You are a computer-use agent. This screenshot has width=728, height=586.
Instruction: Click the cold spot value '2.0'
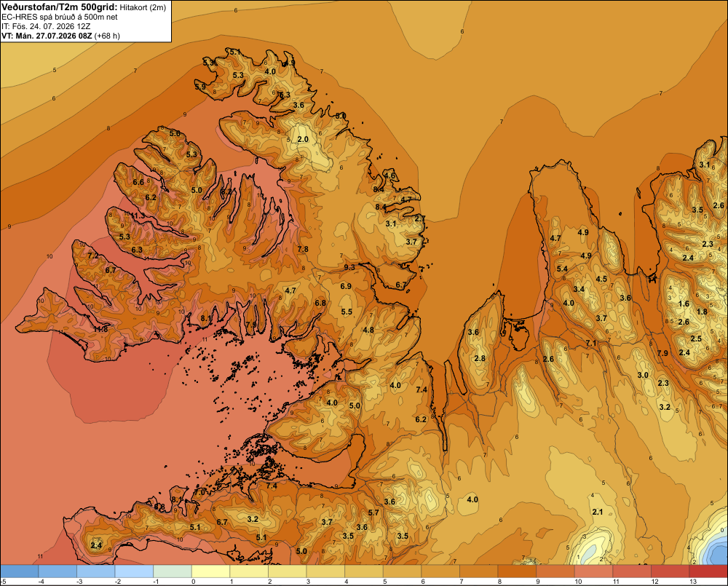pos(303,139)
